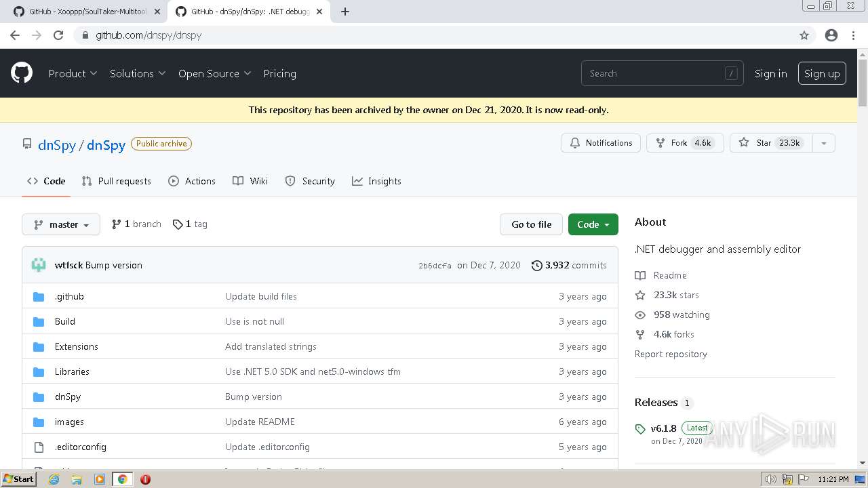Open the dnSpy repository name link
The image size is (868, 488).
(x=106, y=145)
